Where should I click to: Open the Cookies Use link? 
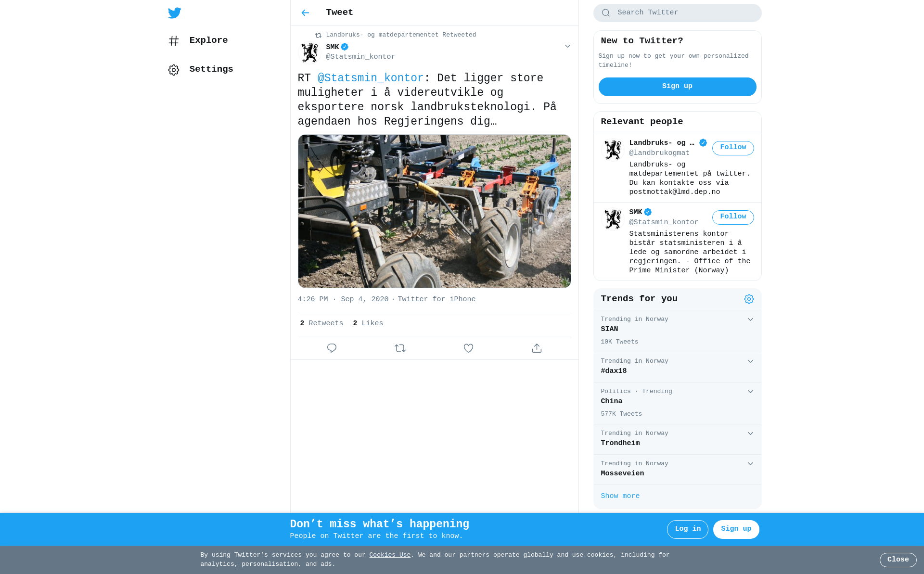(390, 555)
